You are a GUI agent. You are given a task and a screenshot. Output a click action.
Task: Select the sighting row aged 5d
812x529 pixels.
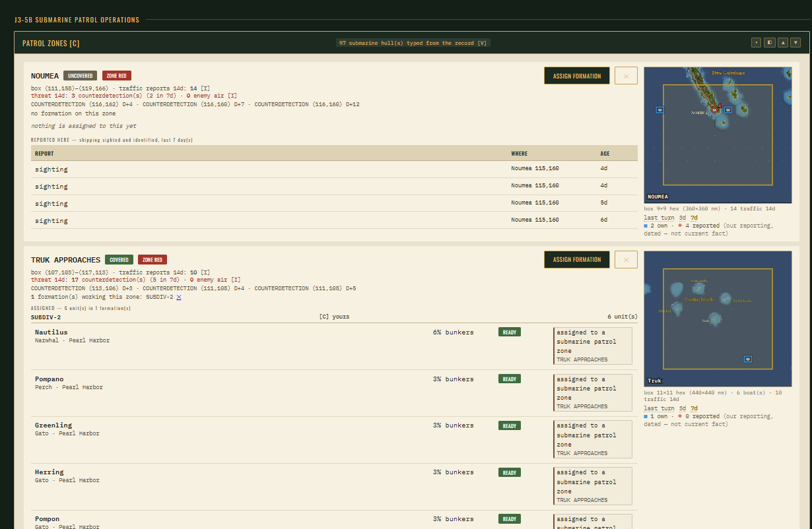pos(334,203)
